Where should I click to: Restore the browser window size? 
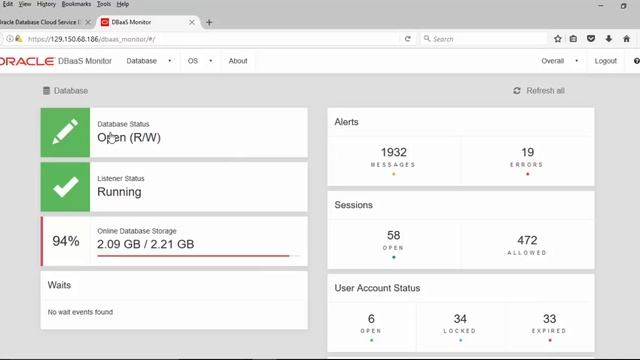pyautogui.click(x=623, y=6)
